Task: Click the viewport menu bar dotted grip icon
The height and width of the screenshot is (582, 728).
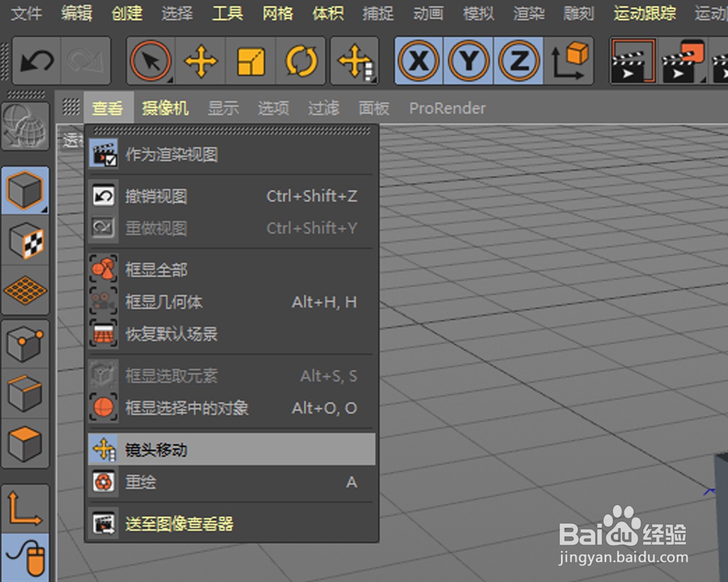Action: [71, 107]
